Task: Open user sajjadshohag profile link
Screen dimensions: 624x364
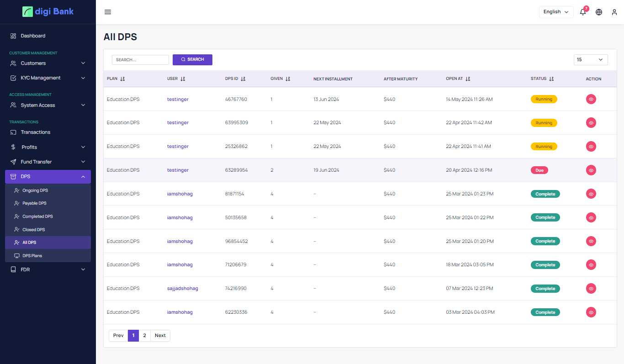Action: click(182, 289)
